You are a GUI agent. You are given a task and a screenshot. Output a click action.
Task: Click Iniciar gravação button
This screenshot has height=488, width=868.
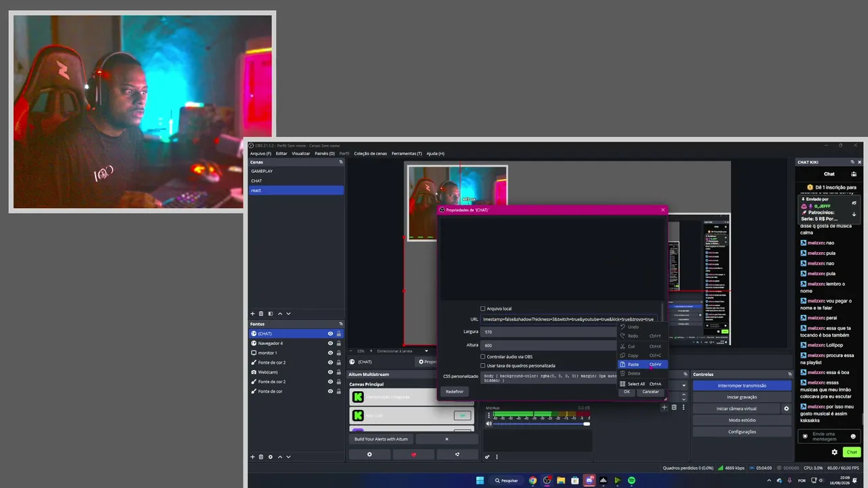coord(742,397)
